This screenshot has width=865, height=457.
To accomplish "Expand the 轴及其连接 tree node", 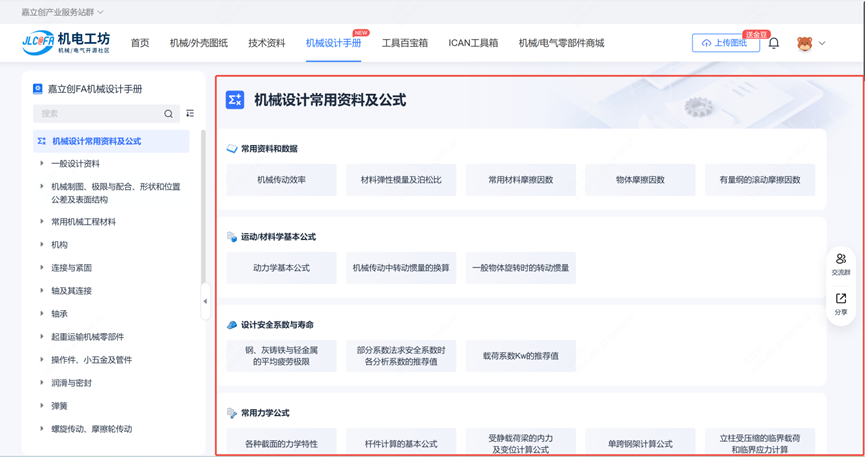I will pos(42,291).
